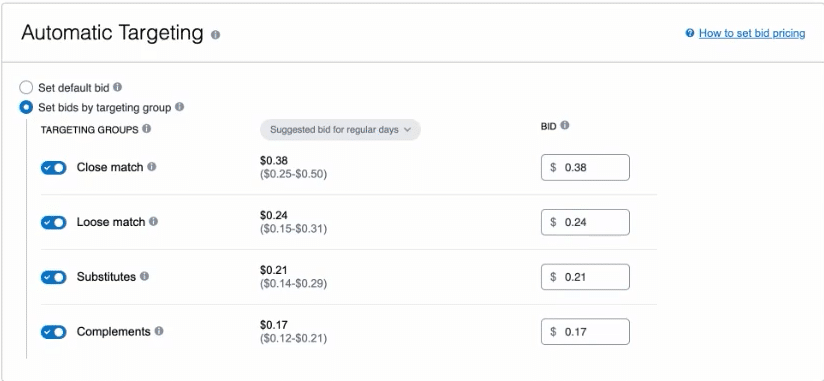Disable the Close match toggle

tap(54, 168)
